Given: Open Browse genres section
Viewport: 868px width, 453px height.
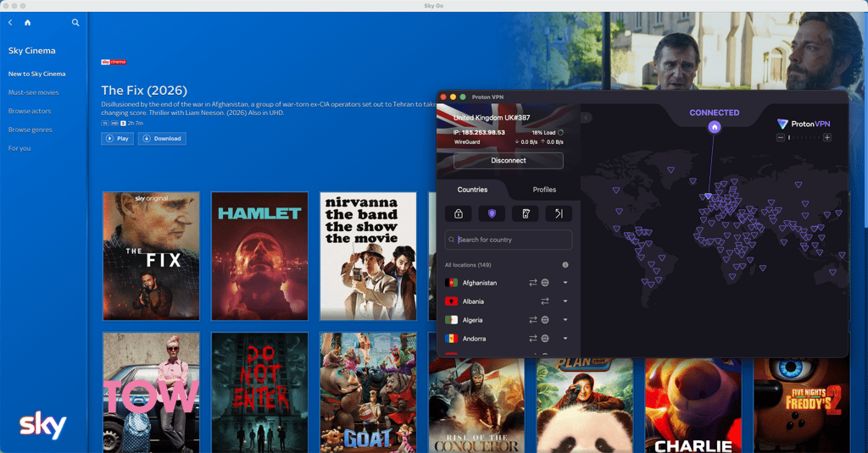Looking at the screenshot, I should (x=30, y=130).
